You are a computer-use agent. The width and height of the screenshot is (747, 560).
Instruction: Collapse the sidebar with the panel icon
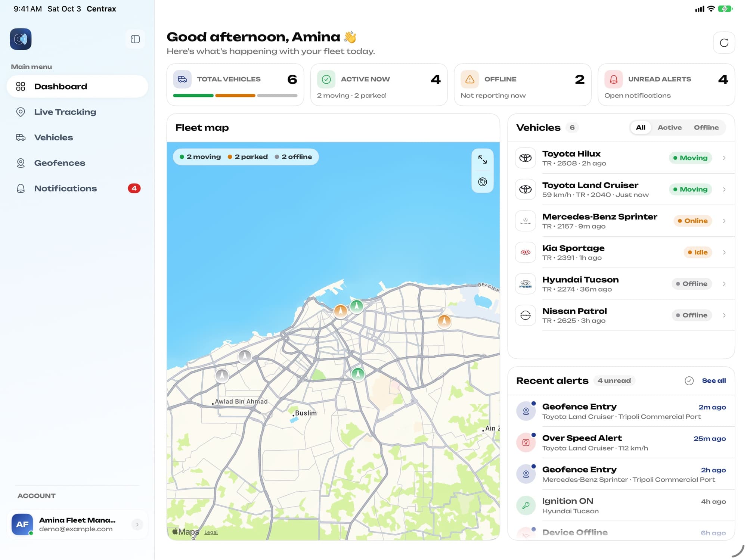tap(135, 39)
